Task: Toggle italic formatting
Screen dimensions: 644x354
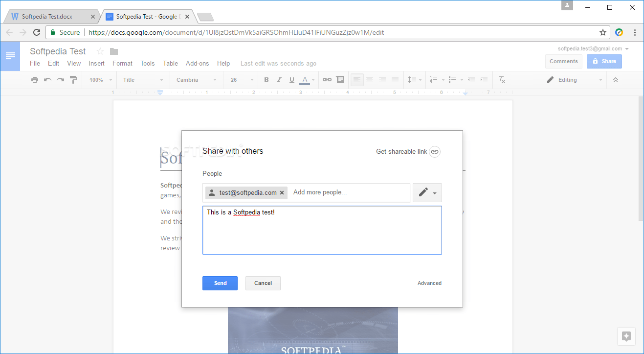Action: point(279,80)
